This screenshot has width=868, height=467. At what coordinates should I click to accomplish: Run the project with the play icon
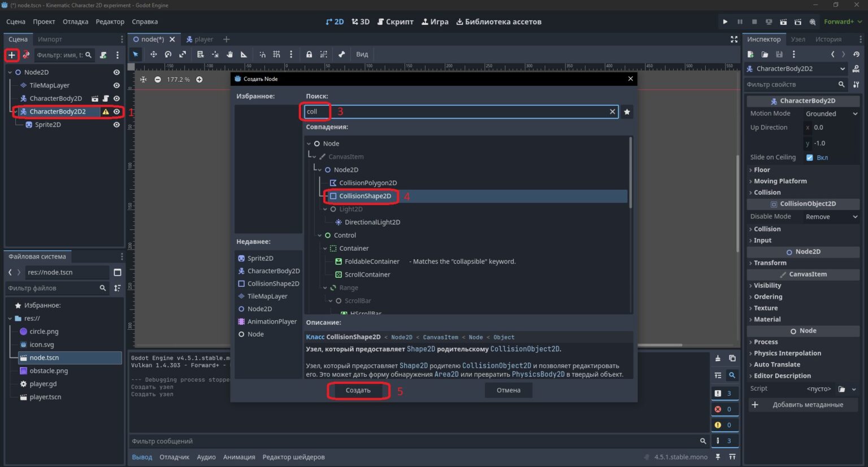point(725,21)
